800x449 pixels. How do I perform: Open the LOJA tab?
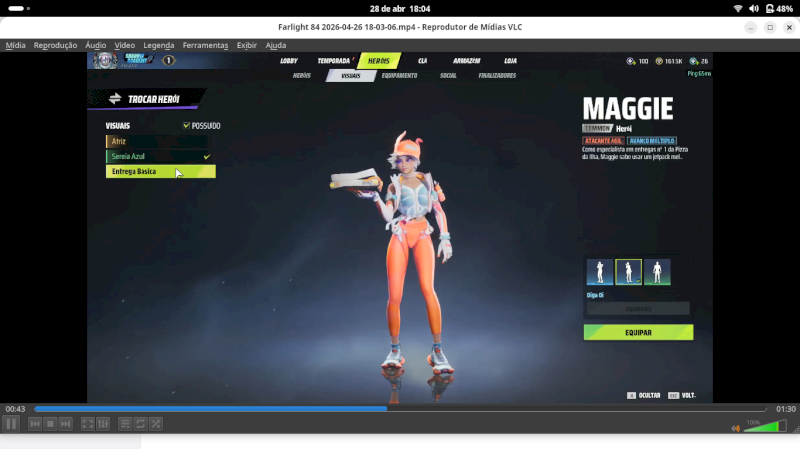click(510, 61)
